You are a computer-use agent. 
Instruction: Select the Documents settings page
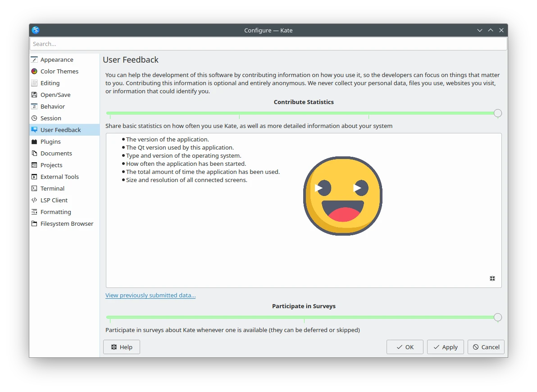point(56,153)
